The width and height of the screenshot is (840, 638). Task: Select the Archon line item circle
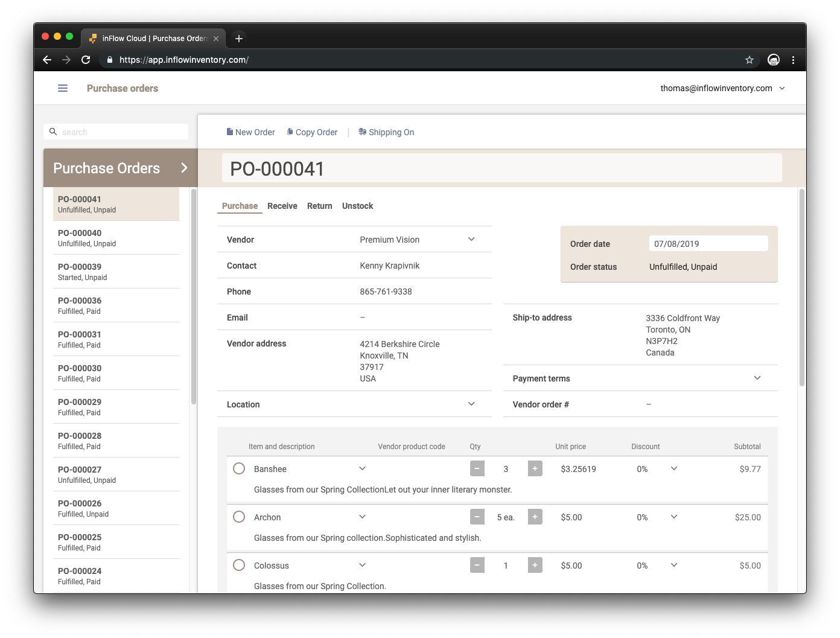[239, 517]
